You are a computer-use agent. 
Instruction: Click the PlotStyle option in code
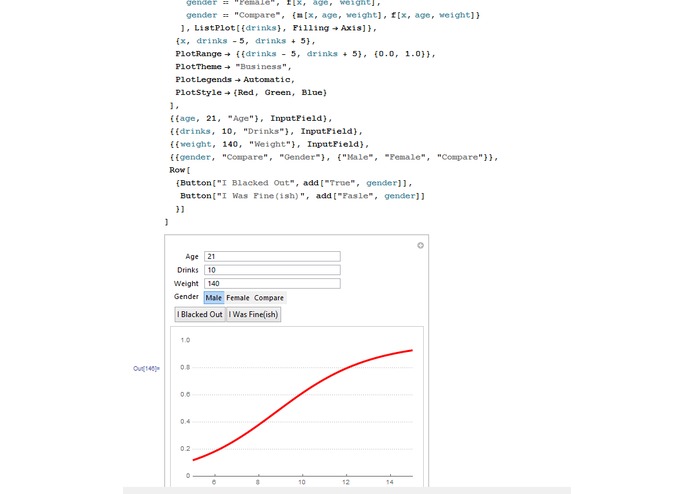click(x=201, y=92)
